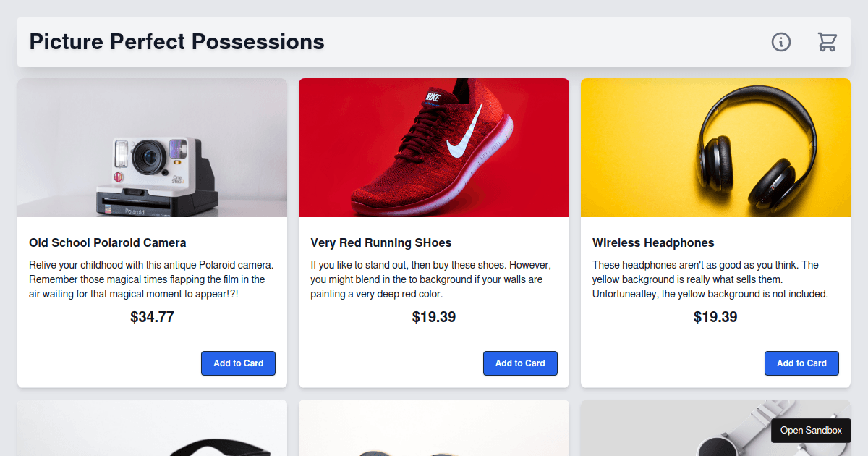Open the info circle icon in header
Screen dimensions: 868x456
(x=781, y=42)
